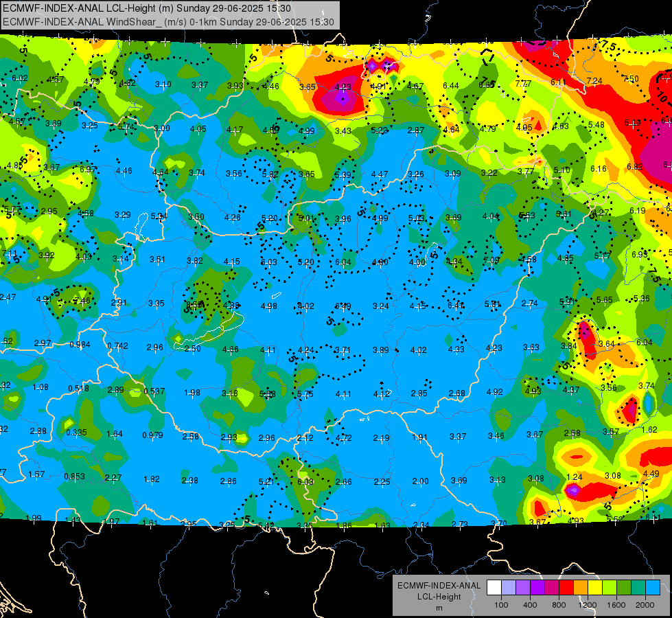
Task: Click the wind shear value 6.19
Action: [x=638, y=211]
